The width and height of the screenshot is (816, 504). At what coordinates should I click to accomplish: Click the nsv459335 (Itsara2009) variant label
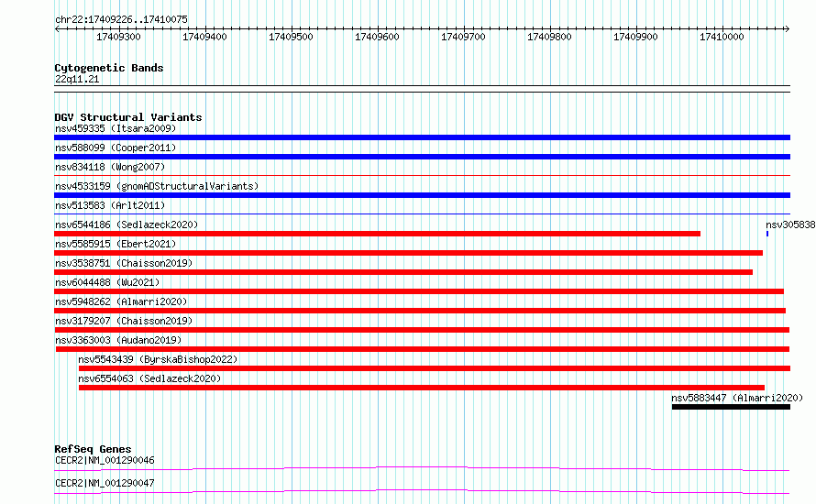coord(116,128)
